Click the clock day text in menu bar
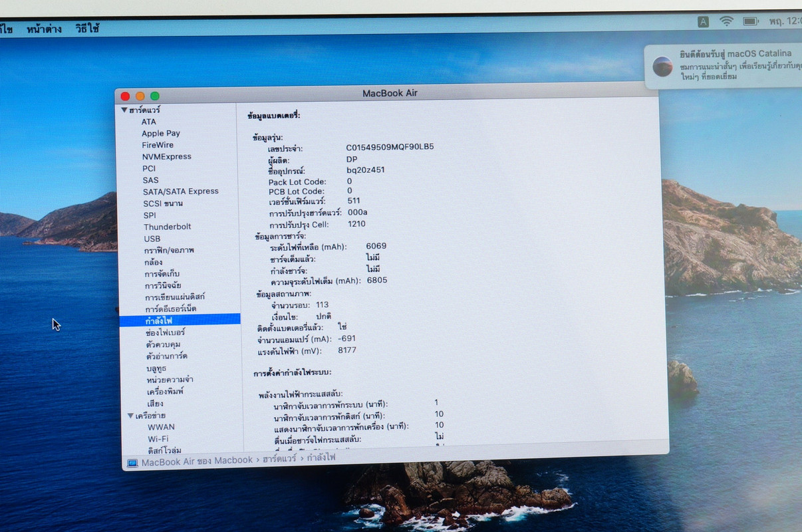The image size is (802, 532). coord(775,21)
